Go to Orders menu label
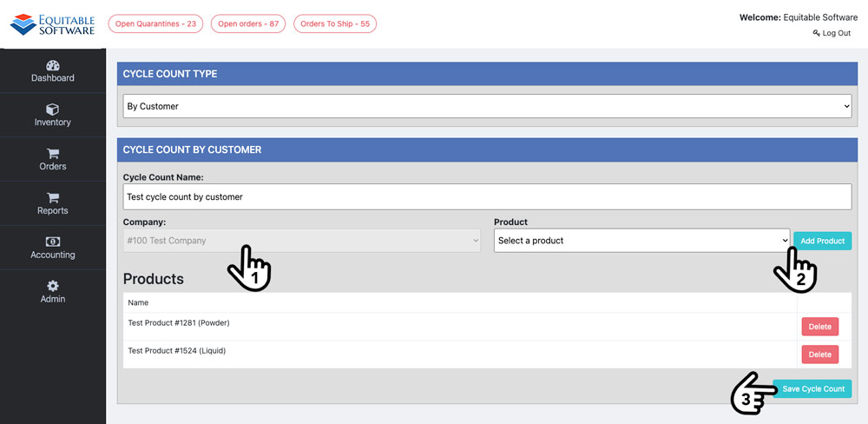Viewport: 868px width, 424px height. 53,166
